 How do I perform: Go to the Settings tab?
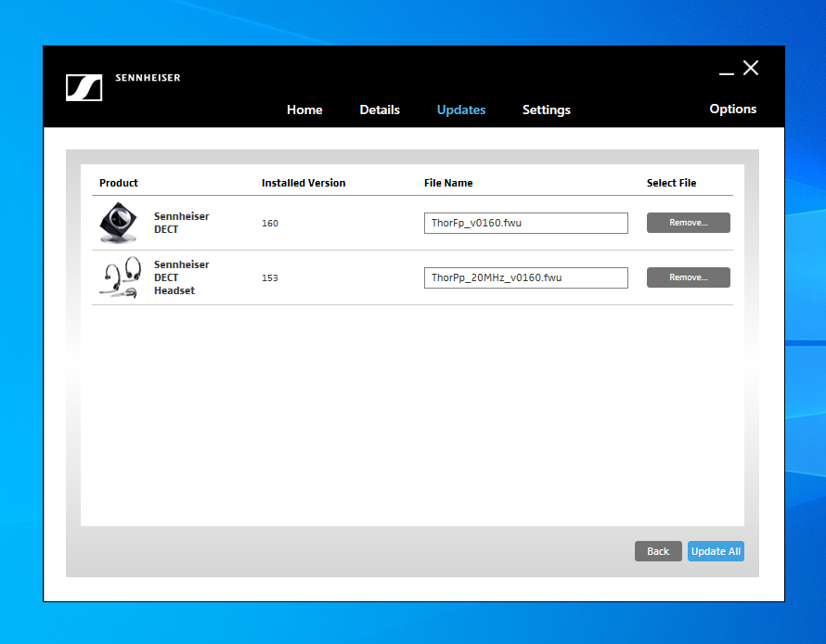(x=547, y=110)
